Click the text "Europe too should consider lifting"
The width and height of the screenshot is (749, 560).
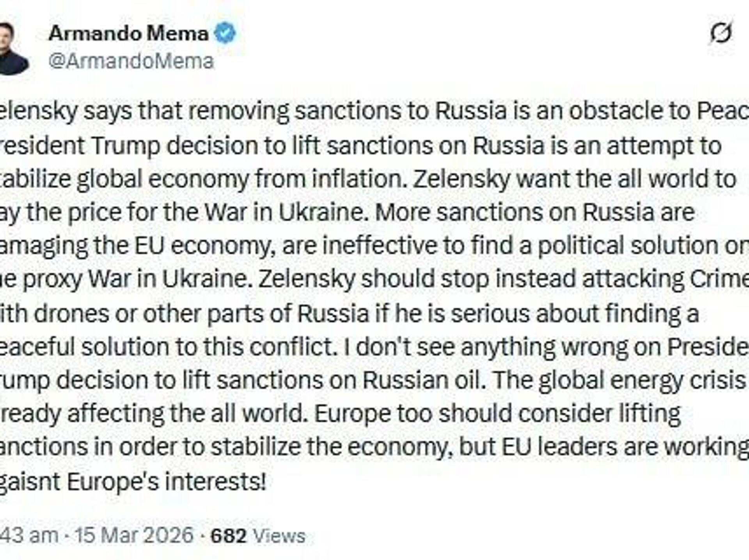pyautogui.click(x=497, y=414)
